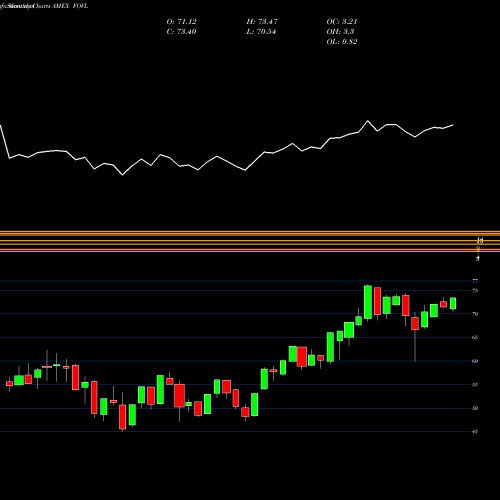Click the open value 'O: 71.12'
This screenshot has width=500, height=500.
[x=181, y=22]
